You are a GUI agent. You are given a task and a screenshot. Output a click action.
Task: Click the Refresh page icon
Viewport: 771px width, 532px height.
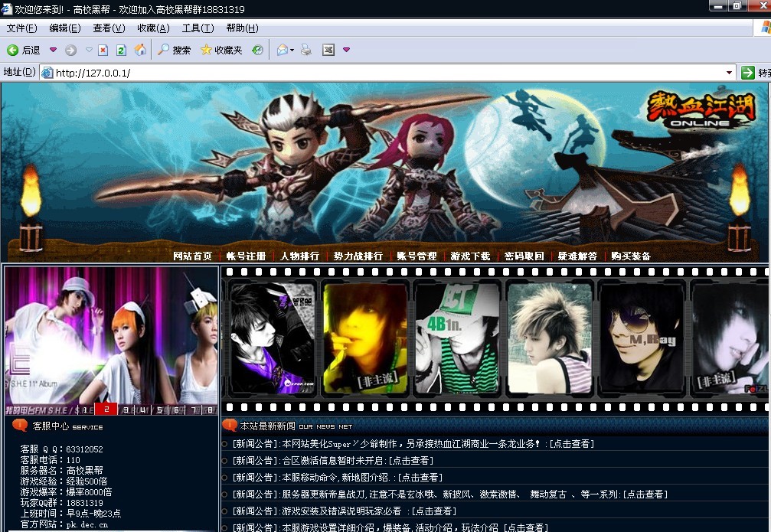[121, 51]
